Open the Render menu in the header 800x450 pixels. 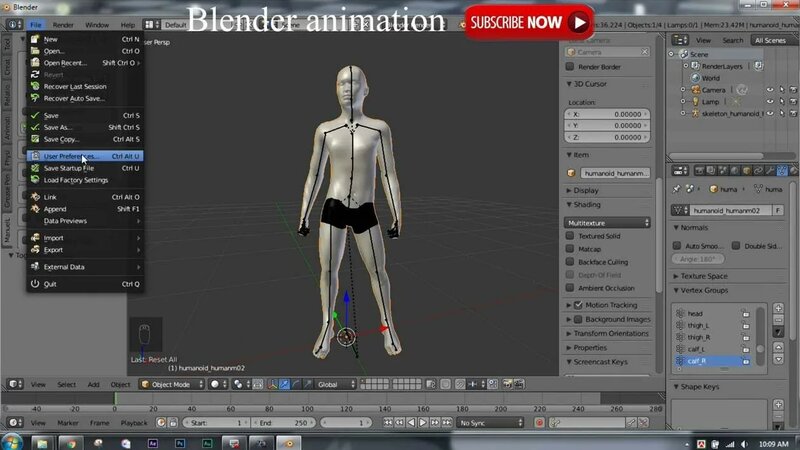tap(63, 24)
